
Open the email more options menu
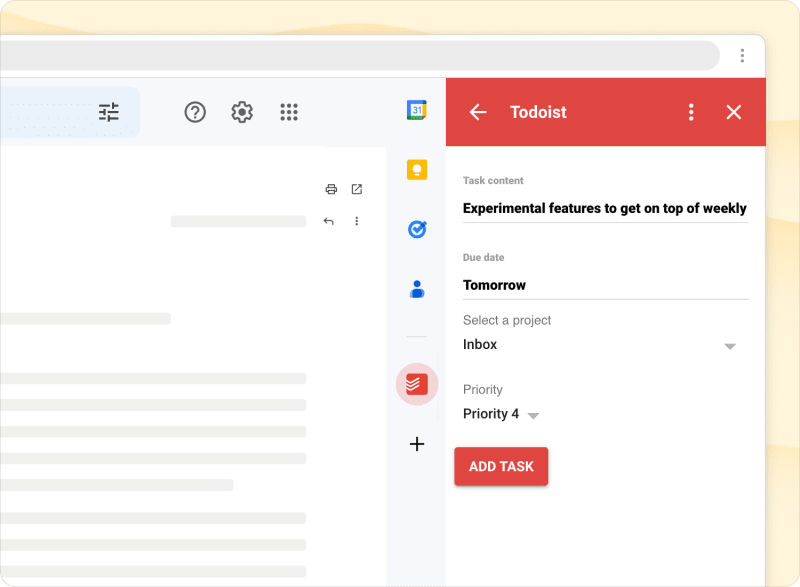point(357,221)
